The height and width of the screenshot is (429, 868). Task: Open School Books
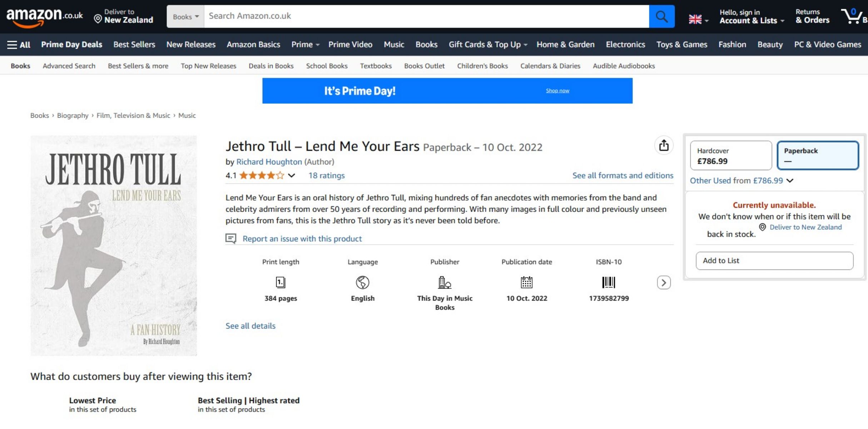coord(327,66)
